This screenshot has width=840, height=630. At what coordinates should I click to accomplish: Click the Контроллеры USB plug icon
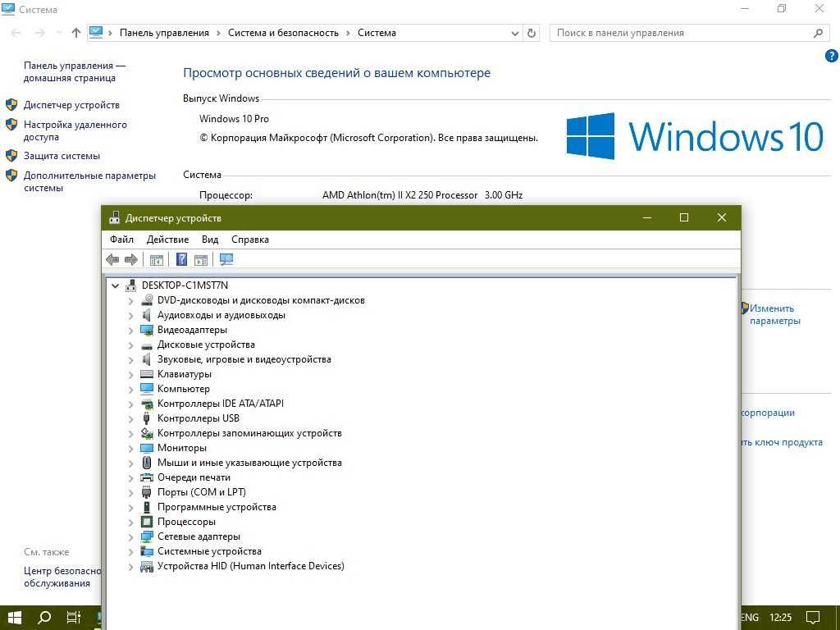point(146,418)
